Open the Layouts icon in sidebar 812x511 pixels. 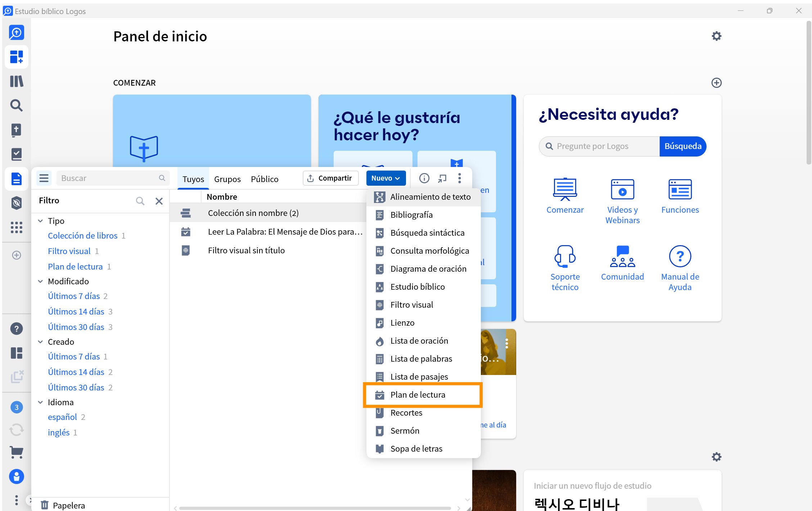[17, 353]
